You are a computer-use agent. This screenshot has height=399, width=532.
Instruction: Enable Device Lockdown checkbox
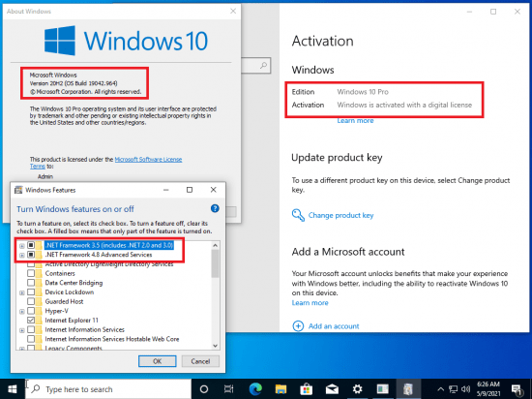click(31, 292)
